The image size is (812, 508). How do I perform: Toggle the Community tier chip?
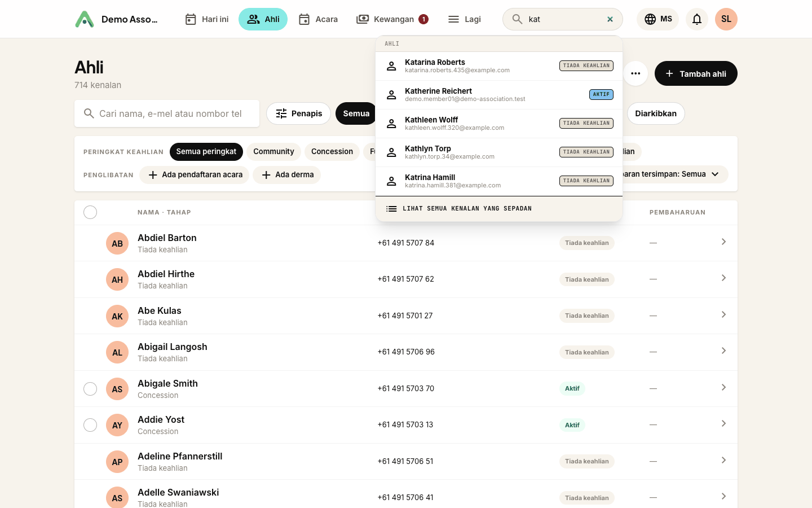(273, 152)
